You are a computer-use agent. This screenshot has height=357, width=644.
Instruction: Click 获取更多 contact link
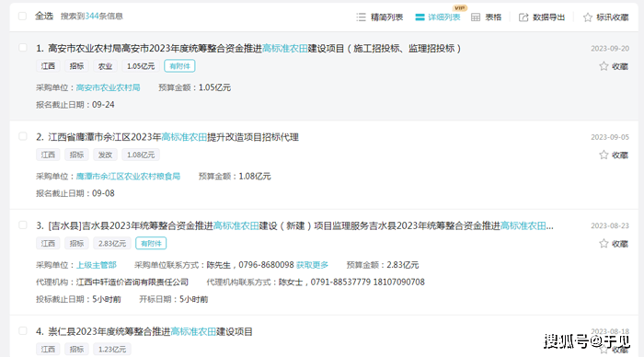(x=312, y=265)
